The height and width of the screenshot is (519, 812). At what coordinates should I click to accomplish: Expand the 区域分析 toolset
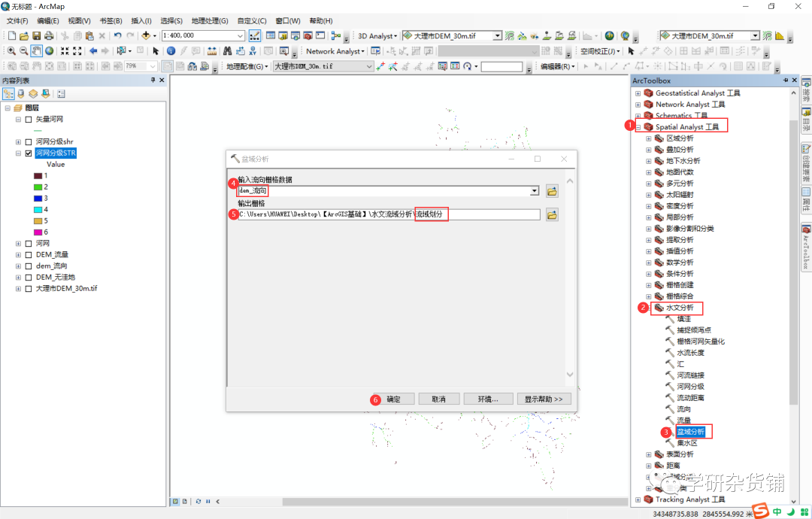(649, 138)
